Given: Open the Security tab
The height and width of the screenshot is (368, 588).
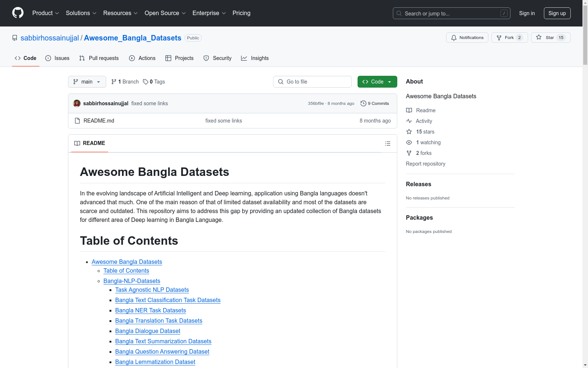Looking at the screenshot, I should (218, 58).
